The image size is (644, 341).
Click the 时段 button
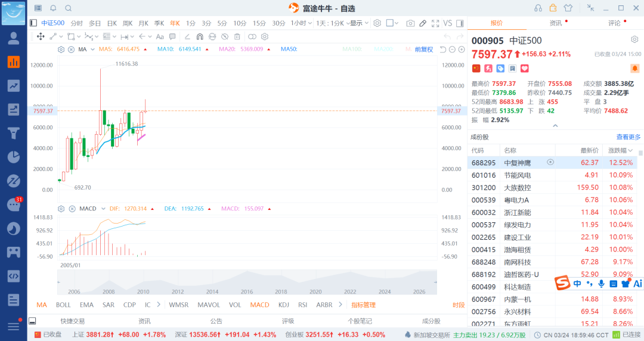click(459, 305)
